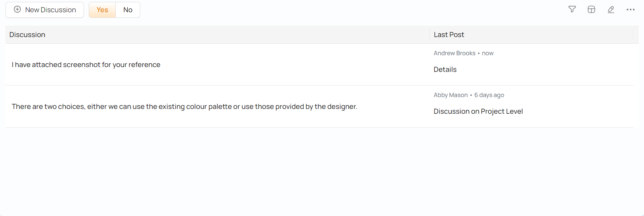Open the filter funnel icon
644x216 pixels.
point(572,10)
